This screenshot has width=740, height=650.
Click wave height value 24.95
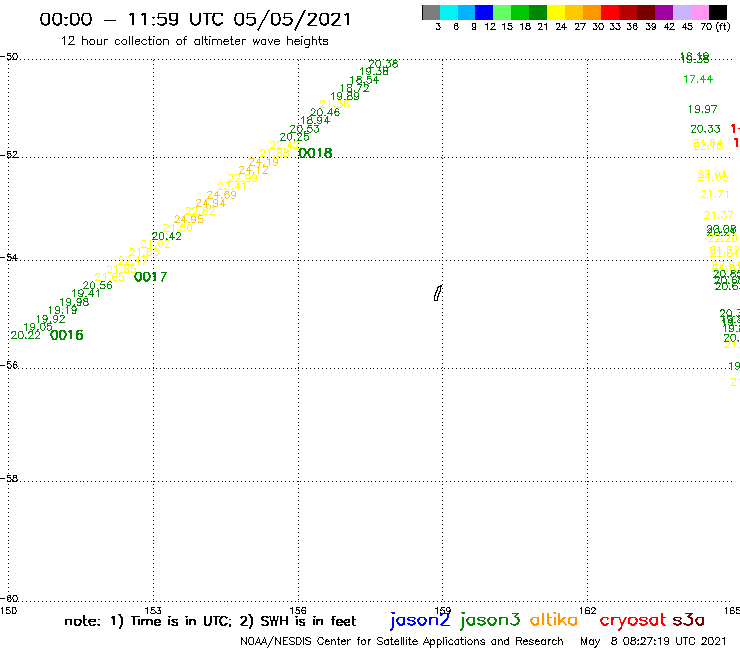(189, 219)
